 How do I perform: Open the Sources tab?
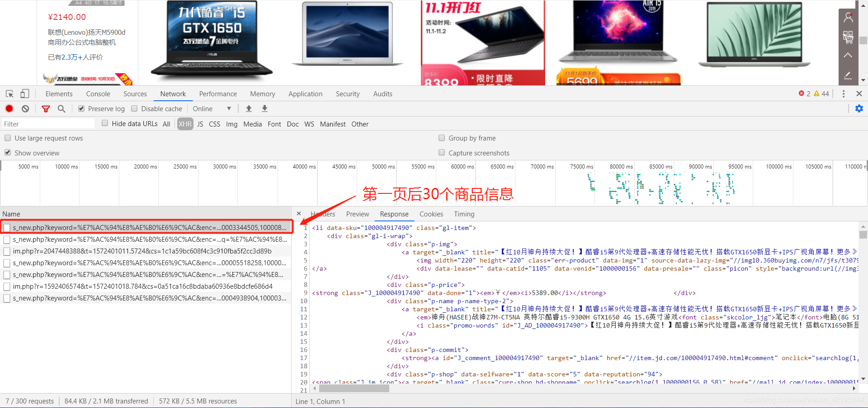135,94
